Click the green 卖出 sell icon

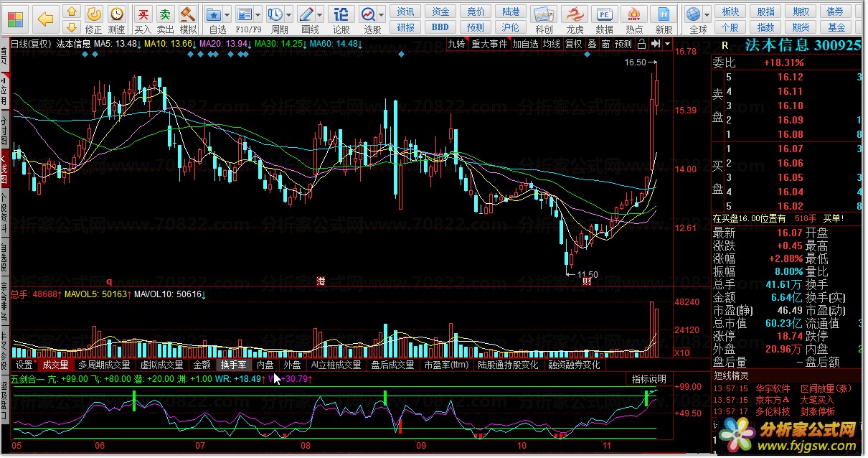[166, 19]
